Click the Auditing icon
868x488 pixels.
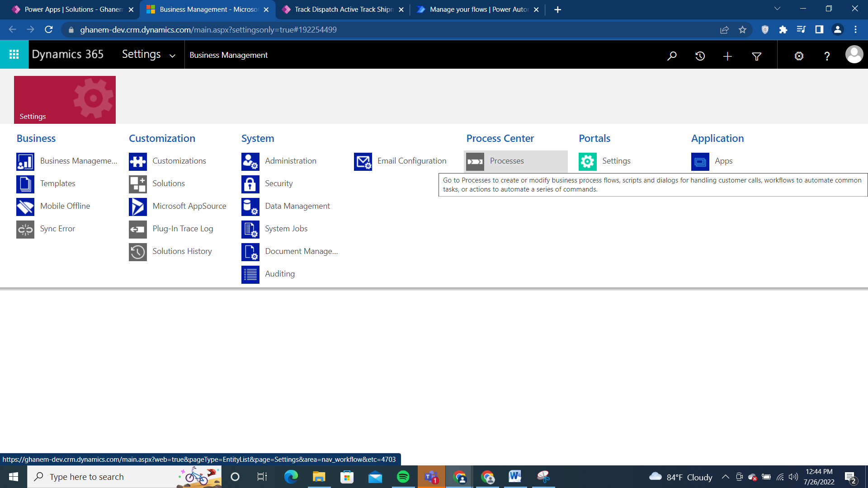click(x=250, y=274)
